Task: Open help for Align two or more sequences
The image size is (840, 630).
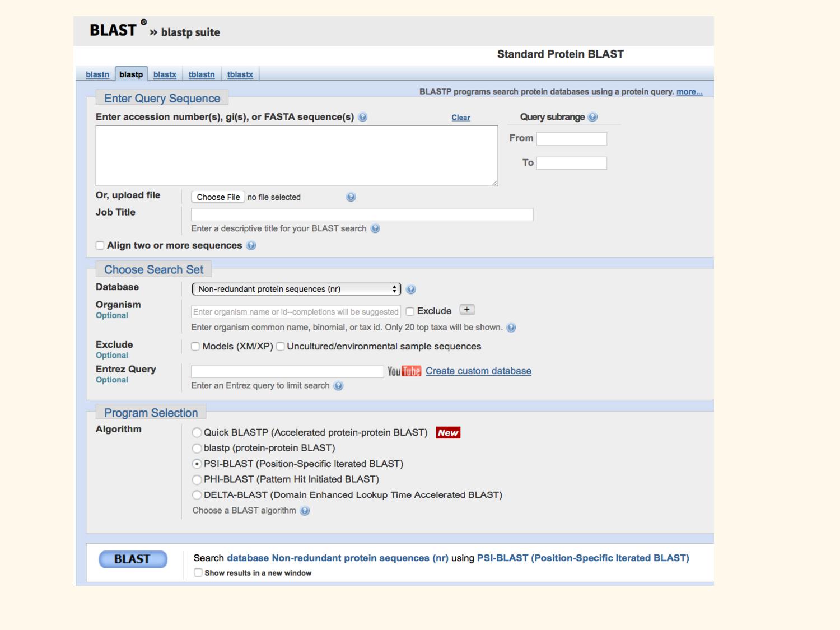Action: 251,245
